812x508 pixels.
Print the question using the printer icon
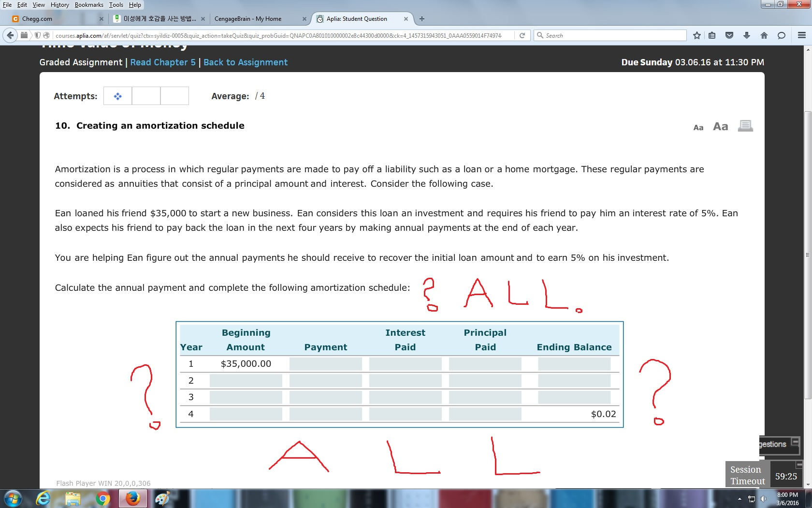pyautogui.click(x=745, y=125)
